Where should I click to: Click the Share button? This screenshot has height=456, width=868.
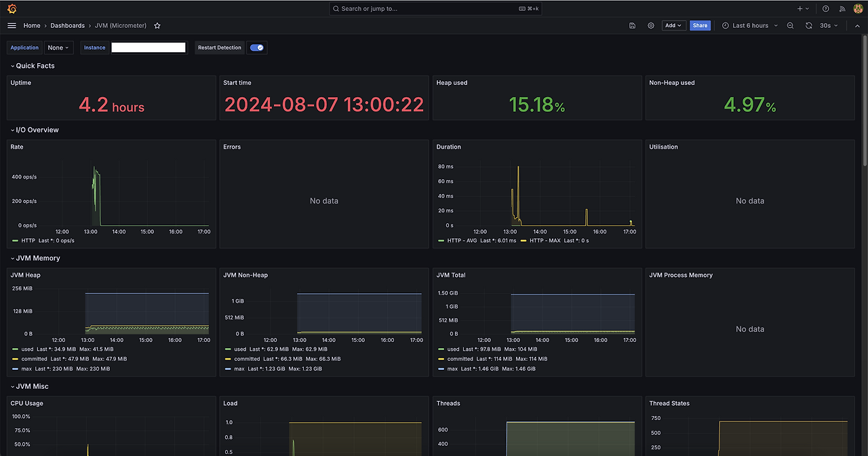click(x=701, y=25)
